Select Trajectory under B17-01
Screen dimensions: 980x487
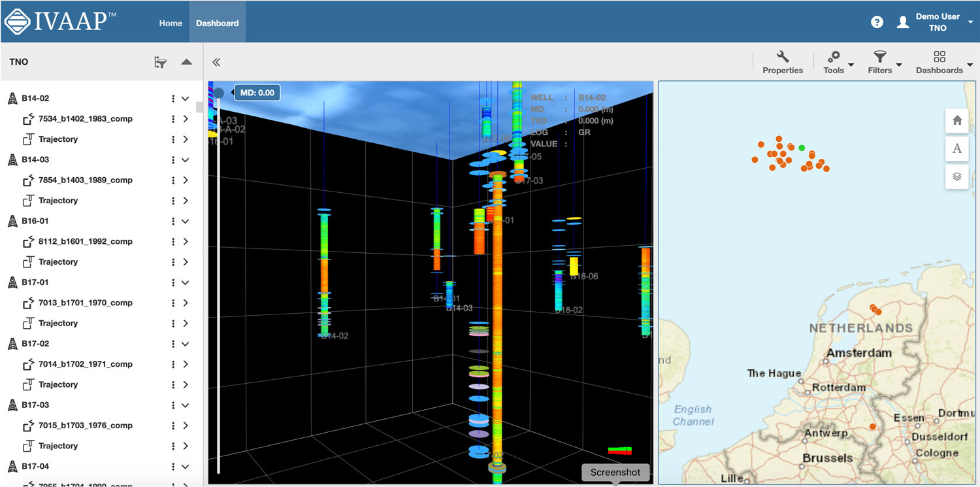(x=58, y=323)
